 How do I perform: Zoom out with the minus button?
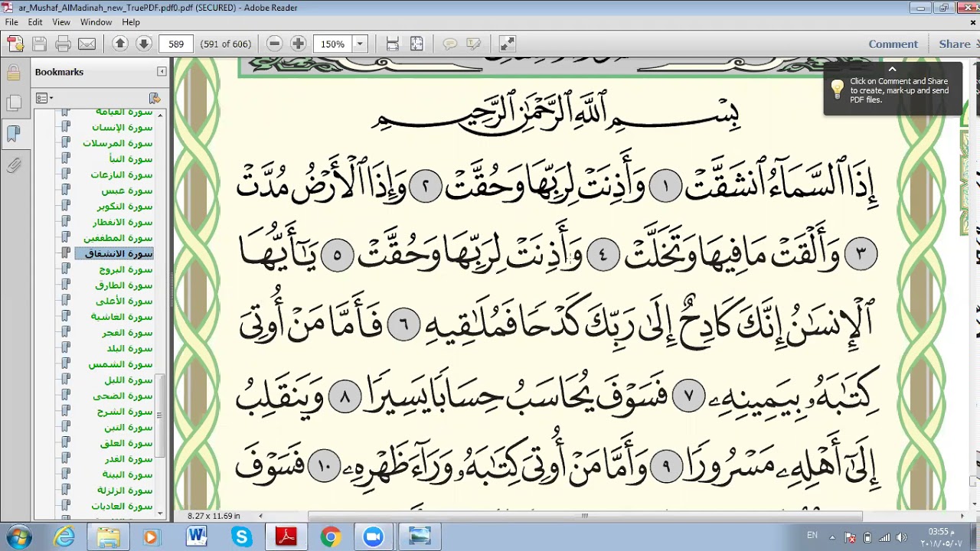tap(274, 44)
